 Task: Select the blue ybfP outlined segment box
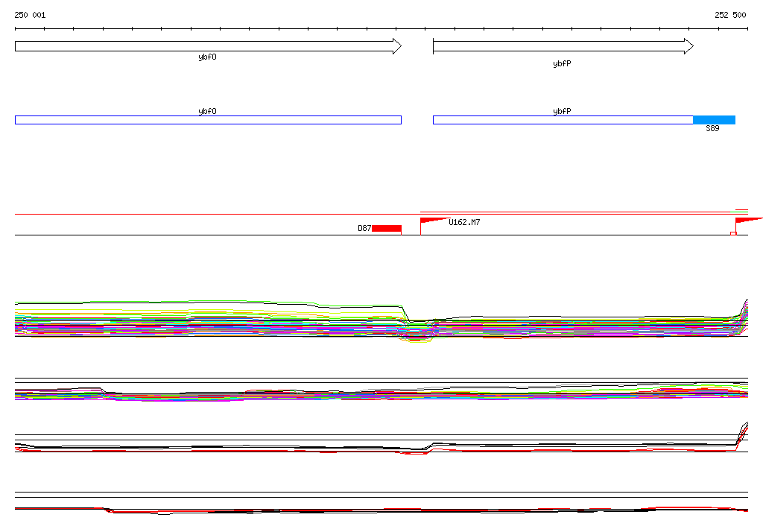(x=563, y=120)
